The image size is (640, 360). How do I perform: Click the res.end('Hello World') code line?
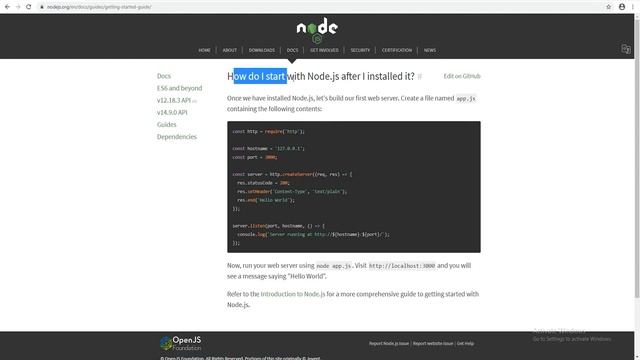[266, 200]
